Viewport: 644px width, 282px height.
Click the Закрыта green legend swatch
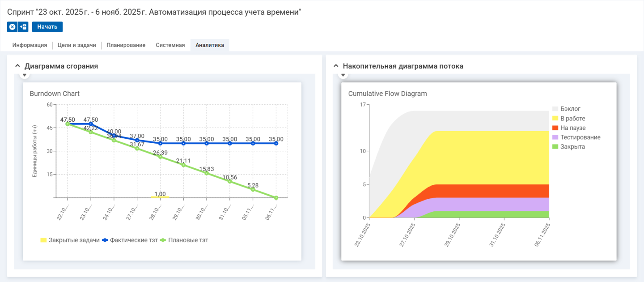pos(555,147)
